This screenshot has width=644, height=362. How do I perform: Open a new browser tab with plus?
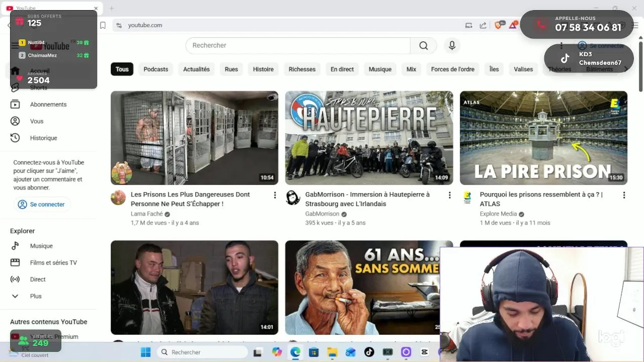(112, 8)
